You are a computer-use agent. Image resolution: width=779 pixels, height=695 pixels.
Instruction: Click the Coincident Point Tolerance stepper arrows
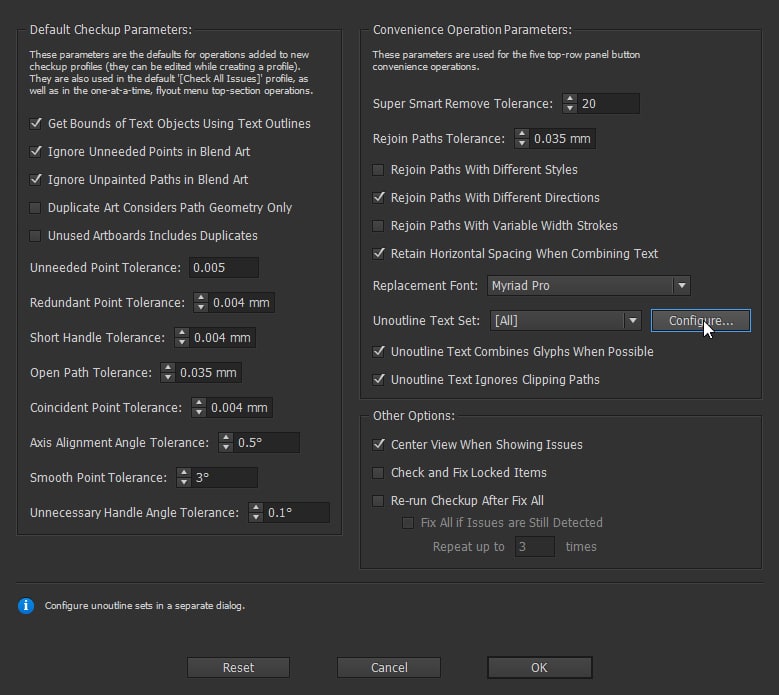click(x=199, y=407)
